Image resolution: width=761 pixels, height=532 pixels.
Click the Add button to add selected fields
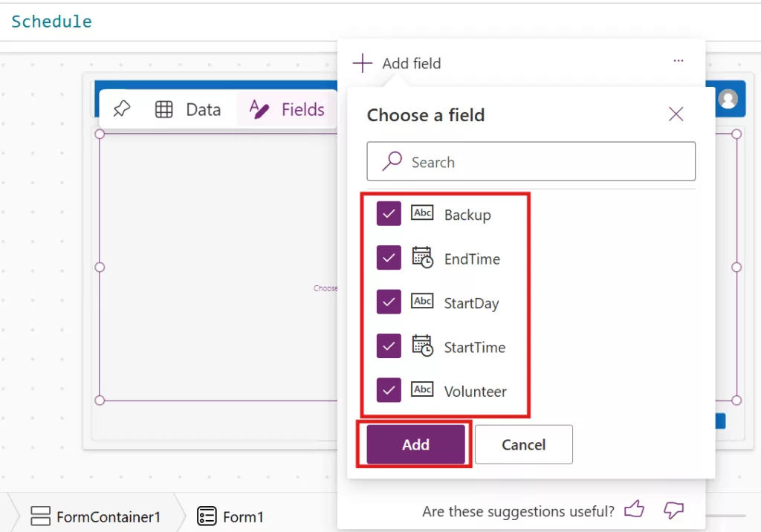[x=415, y=444]
